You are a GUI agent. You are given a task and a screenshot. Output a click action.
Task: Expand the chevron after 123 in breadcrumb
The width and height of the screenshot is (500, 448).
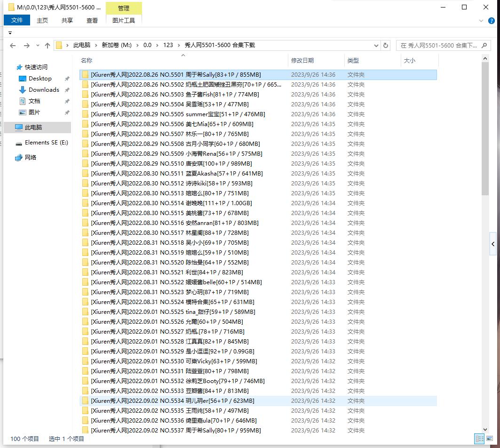pos(179,45)
